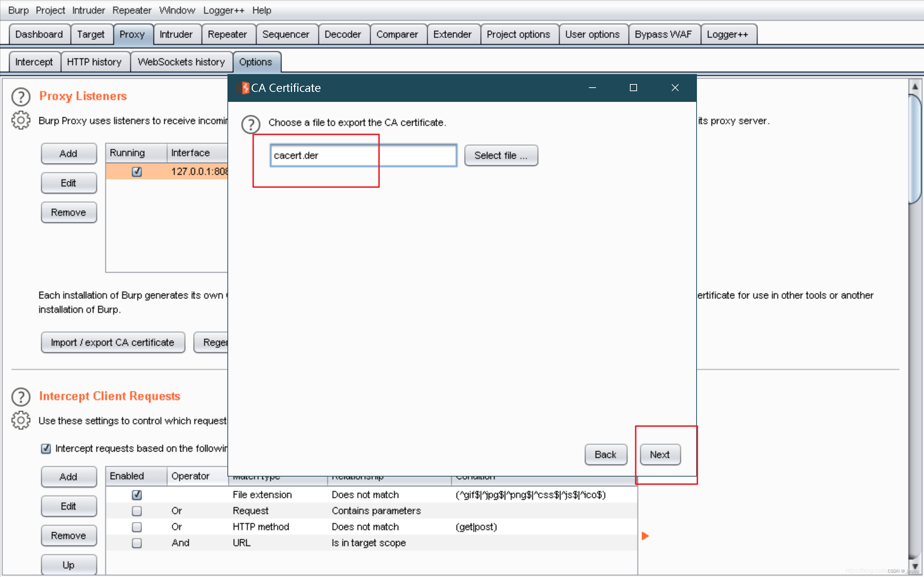Open the Repeater main tab
Screen dimensions: 924x577
[227, 34]
